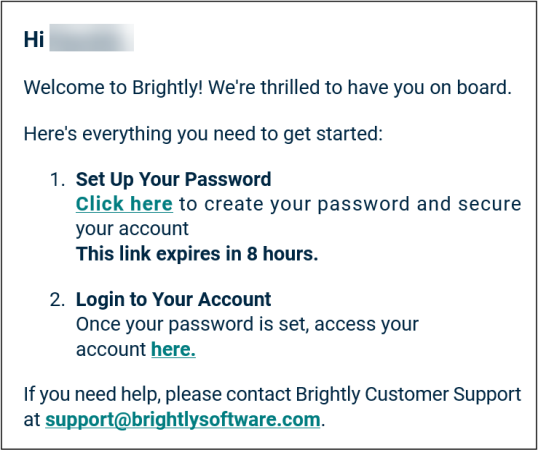538x450 pixels.
Task: Click "This link expires in 8 hours." text
Action: pos(197,254)
